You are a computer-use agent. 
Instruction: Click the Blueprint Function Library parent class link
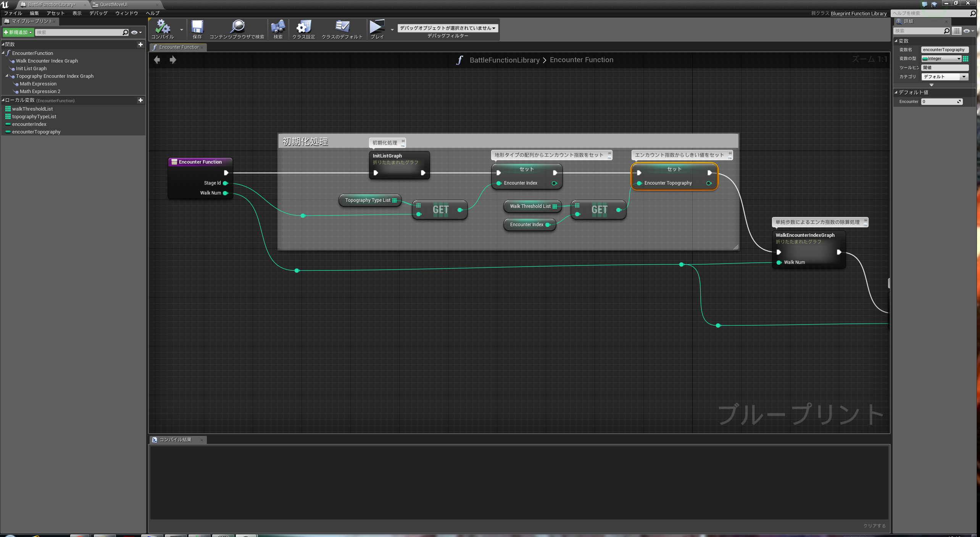tap(858, 13)
